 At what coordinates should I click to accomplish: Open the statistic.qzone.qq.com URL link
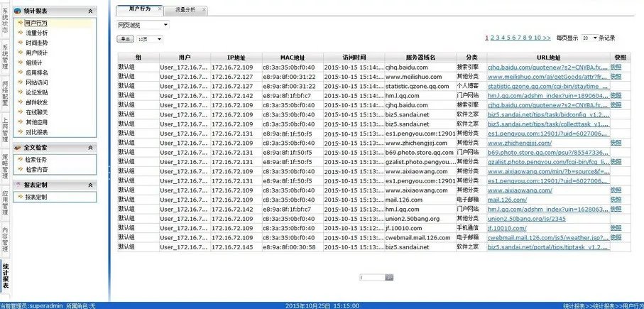point(548,86)
